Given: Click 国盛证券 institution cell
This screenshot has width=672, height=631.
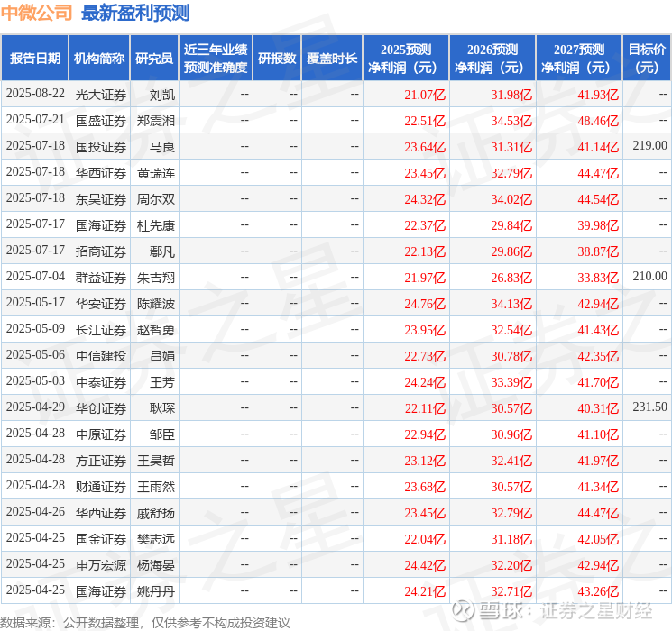Looking at the screenshot, I should tap(101, 121).
